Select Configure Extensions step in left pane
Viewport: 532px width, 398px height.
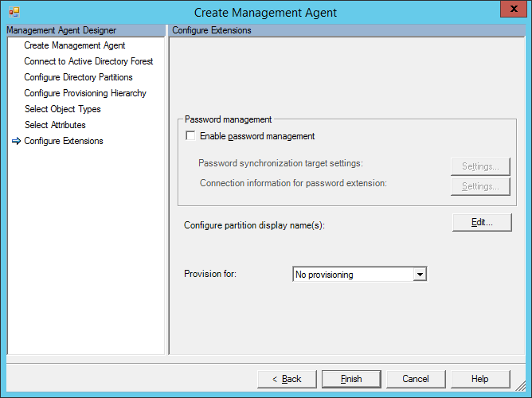64,141
